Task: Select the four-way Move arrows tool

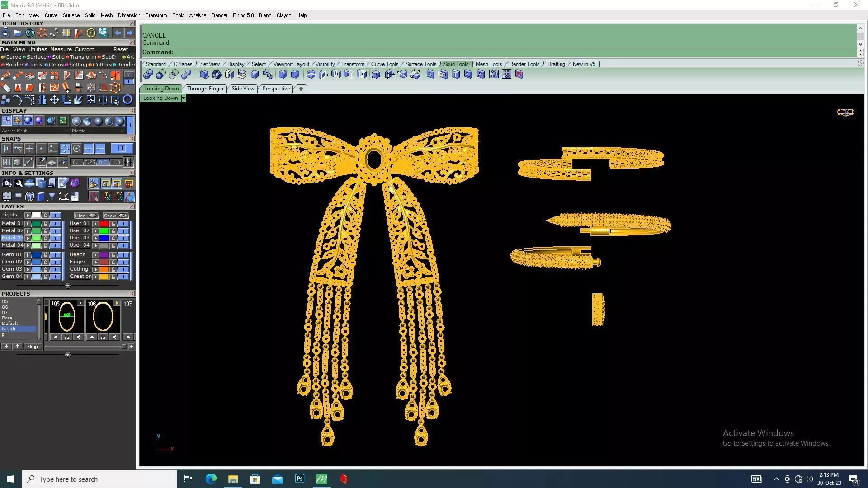Action: [x=54, y=100]
